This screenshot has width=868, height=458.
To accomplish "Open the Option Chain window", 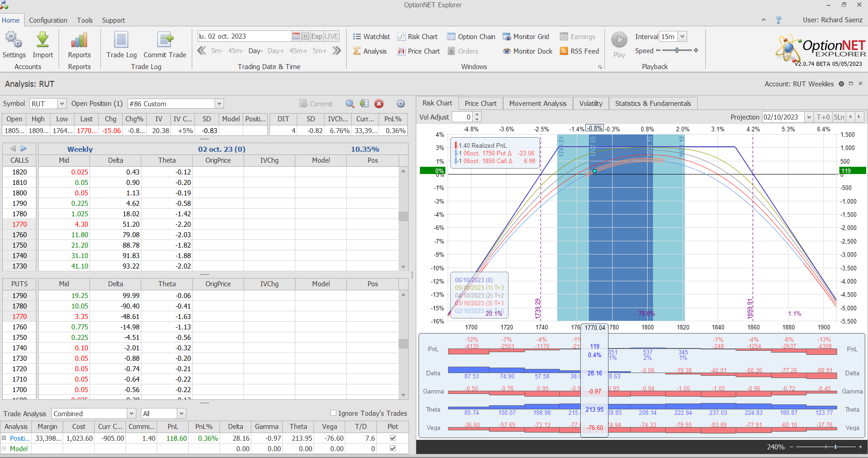I will 471,37.
